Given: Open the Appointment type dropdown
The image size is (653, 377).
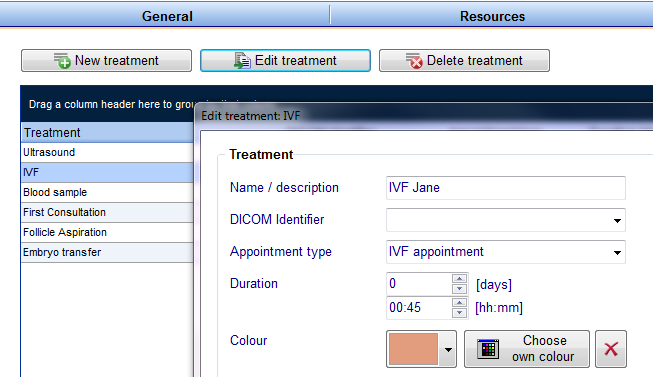Looking at the screenshot, I should (617, 252).
